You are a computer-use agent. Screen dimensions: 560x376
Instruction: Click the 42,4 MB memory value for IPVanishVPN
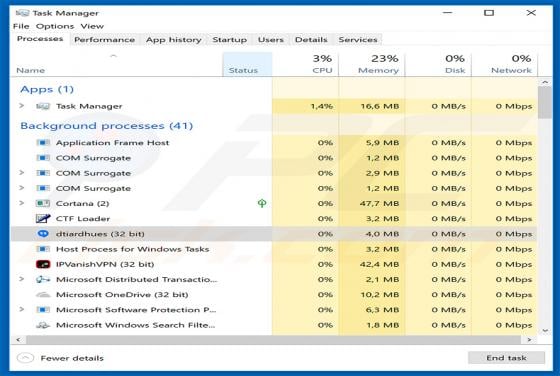(379, 264)
